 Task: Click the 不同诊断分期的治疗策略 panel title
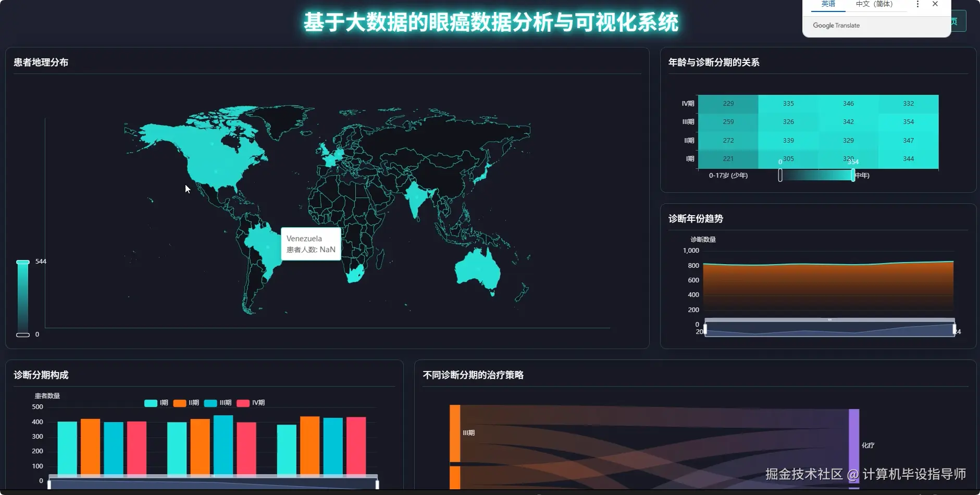coord(473,375)
